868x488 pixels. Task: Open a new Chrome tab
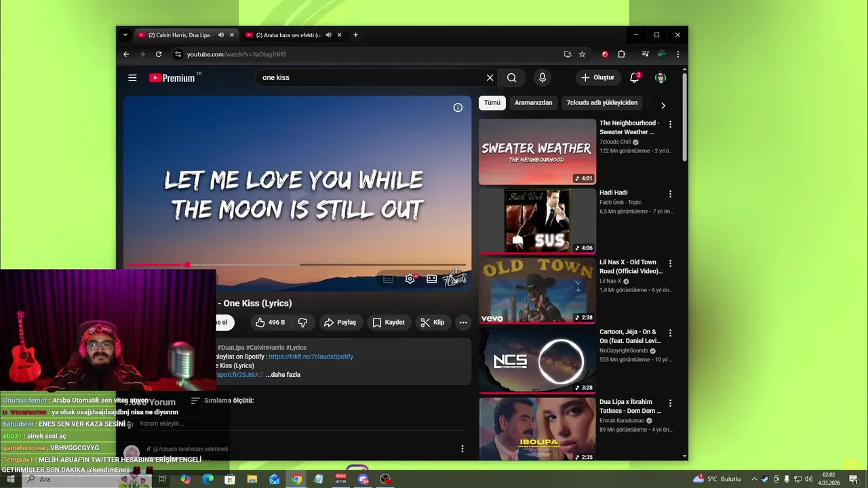[x=355, y=35]
